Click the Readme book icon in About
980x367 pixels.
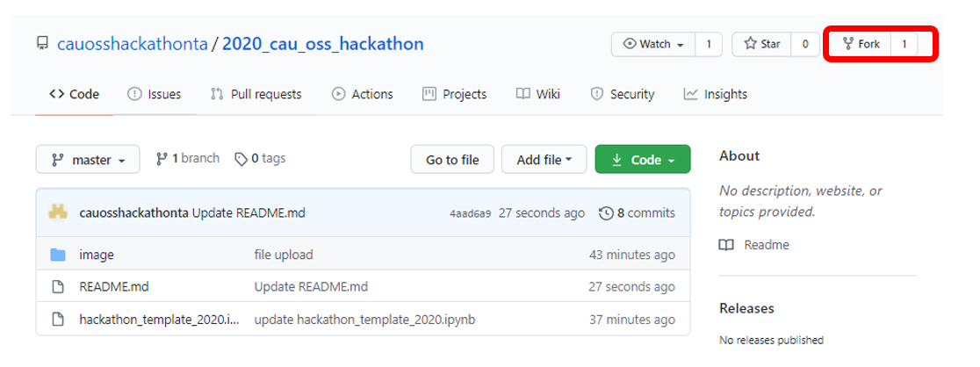726,245
